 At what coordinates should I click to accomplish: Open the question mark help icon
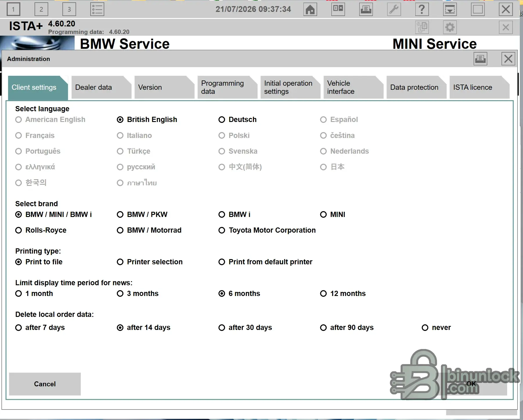[422, 9]
